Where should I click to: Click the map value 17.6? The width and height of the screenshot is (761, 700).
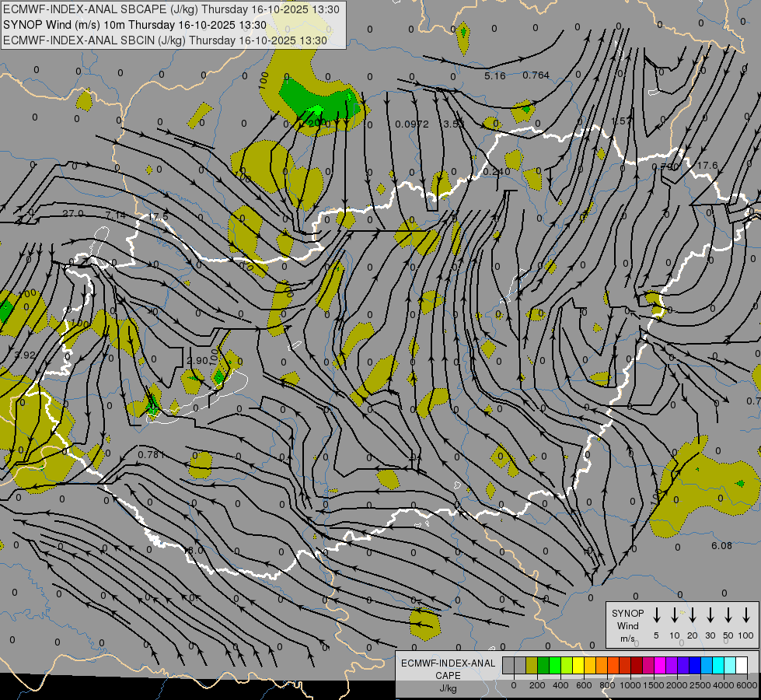(707, 166)
